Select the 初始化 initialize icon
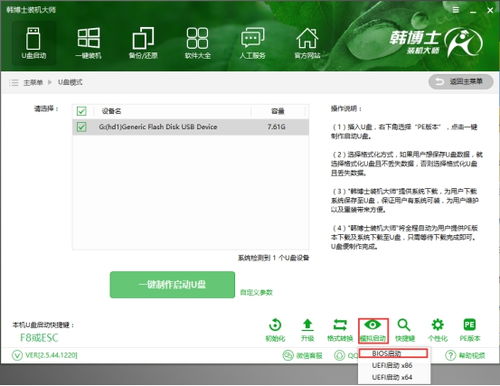The width and height of the screenshot is (500, 386). click(x=275, y=330)
